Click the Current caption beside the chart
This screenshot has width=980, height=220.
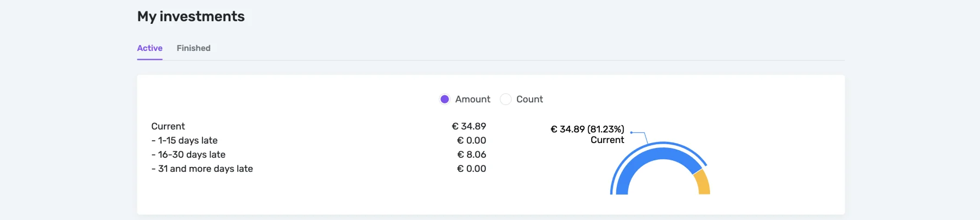[x=607, y=140]
